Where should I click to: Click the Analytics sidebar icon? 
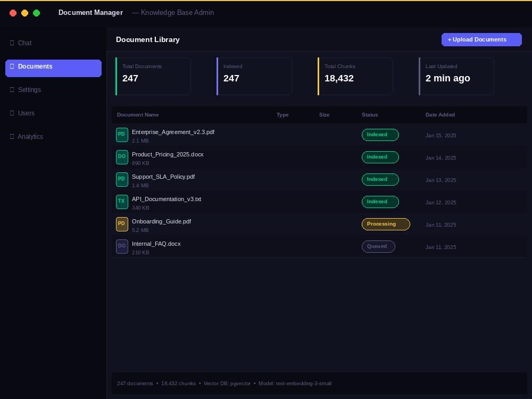[12, 136]
